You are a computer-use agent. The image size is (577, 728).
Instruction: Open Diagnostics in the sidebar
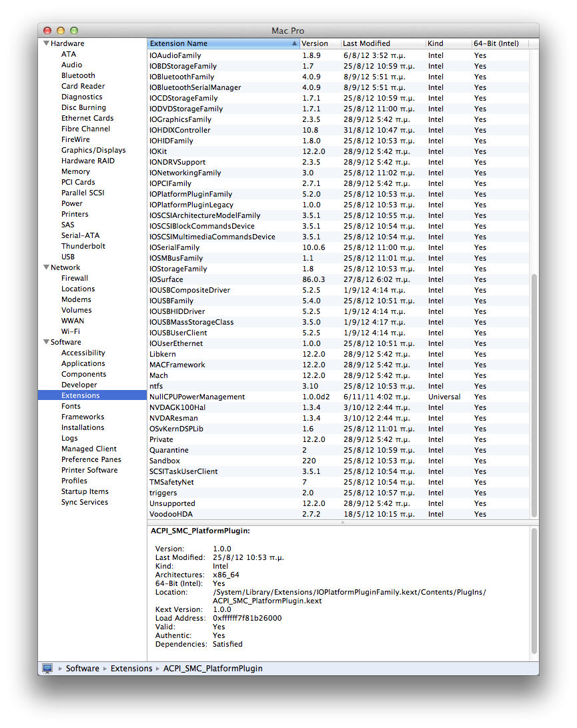[x=82, y=97]
